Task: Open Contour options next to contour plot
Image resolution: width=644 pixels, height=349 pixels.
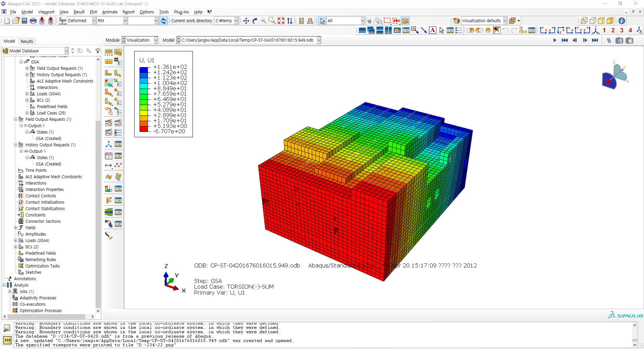Action: [x=118, y=83]
